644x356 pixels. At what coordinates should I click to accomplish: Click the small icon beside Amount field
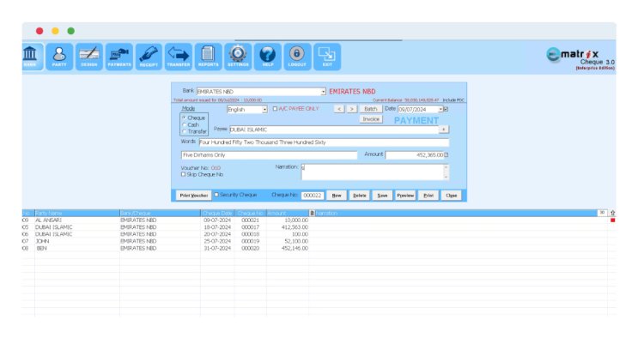[x=447, y=155]
